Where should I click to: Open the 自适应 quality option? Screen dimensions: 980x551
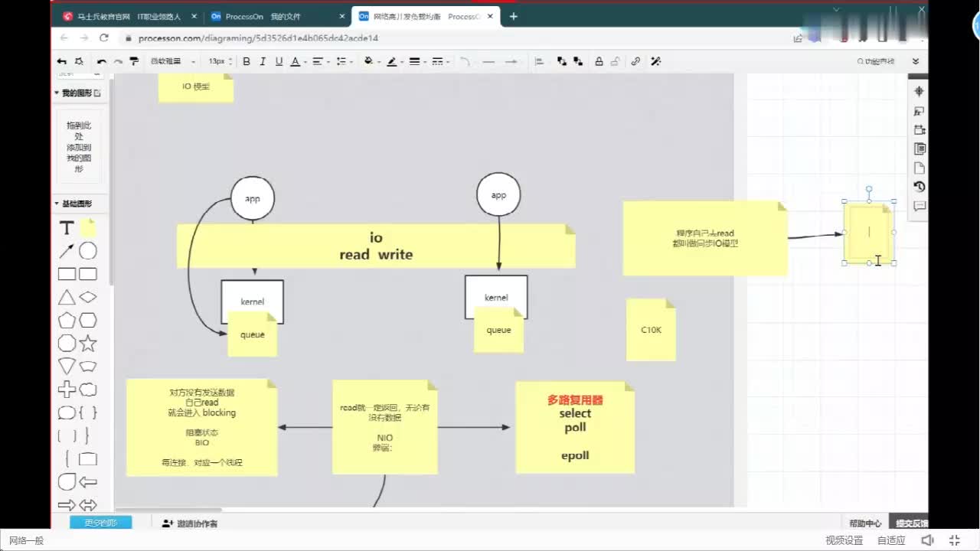coord(891,540)
